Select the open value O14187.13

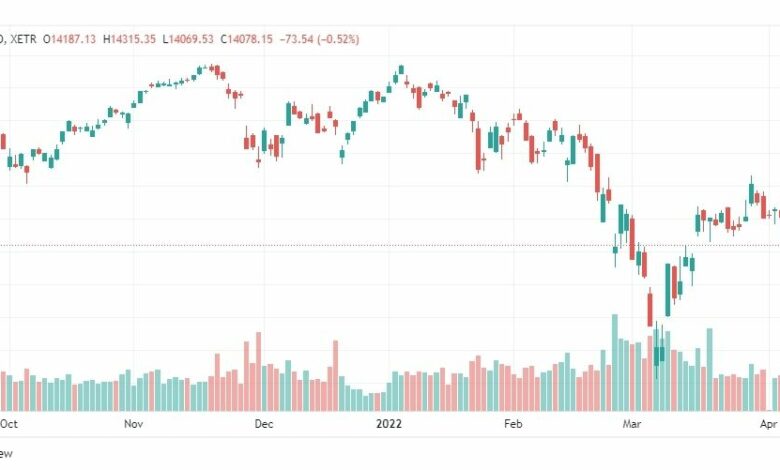pyautogui.click(x=69, y=39)
